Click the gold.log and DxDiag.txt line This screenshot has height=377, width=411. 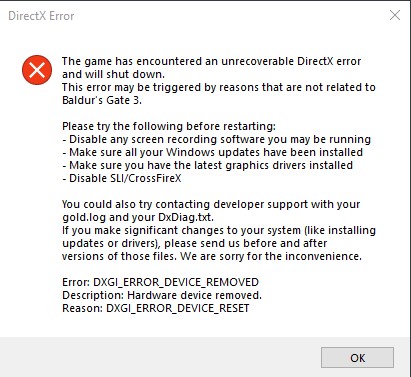pos(138,217)
